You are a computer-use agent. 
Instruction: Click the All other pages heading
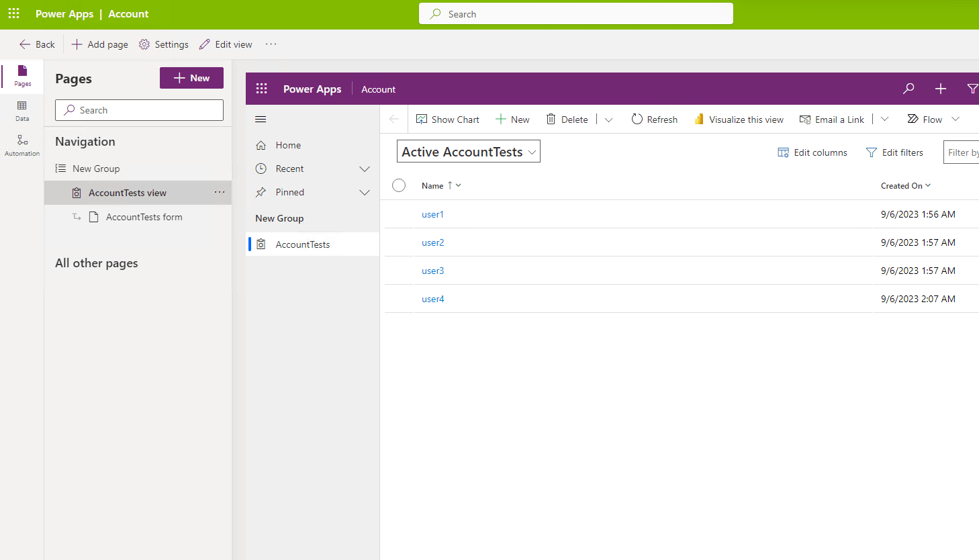pyautogui.click(x=97, y=263)
